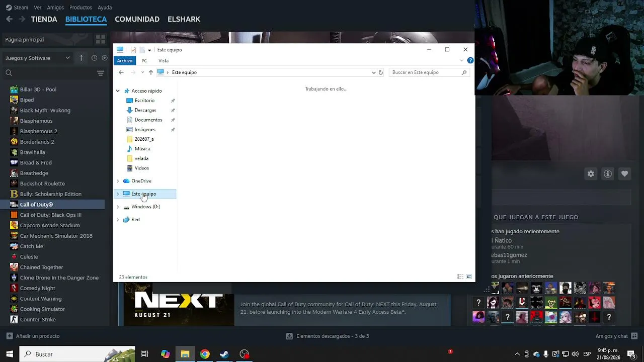Select Buckshot Roulette in the game list
644x362 pixels.
[42, 184]
